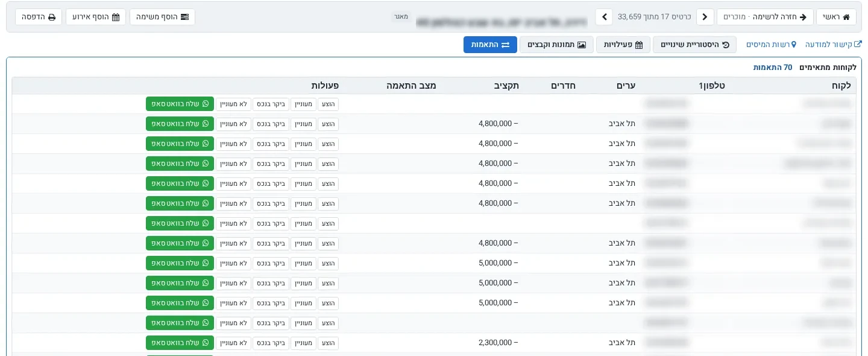
Task: Add a task with הוסף משימה
Action: (x=163, y=17)
